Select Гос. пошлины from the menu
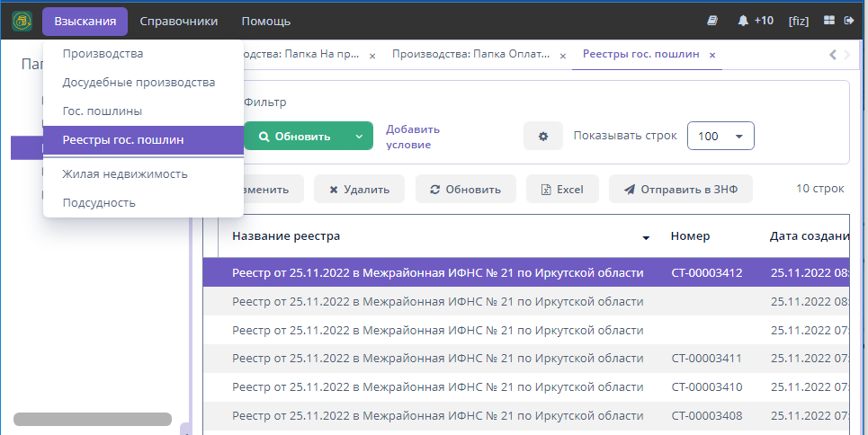 click(103, 111)
